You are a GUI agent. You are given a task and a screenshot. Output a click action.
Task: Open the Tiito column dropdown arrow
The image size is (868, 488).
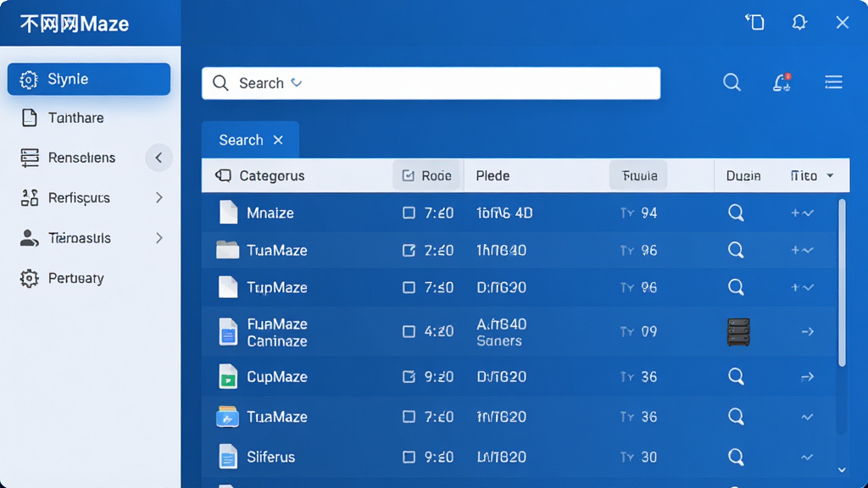830,176
